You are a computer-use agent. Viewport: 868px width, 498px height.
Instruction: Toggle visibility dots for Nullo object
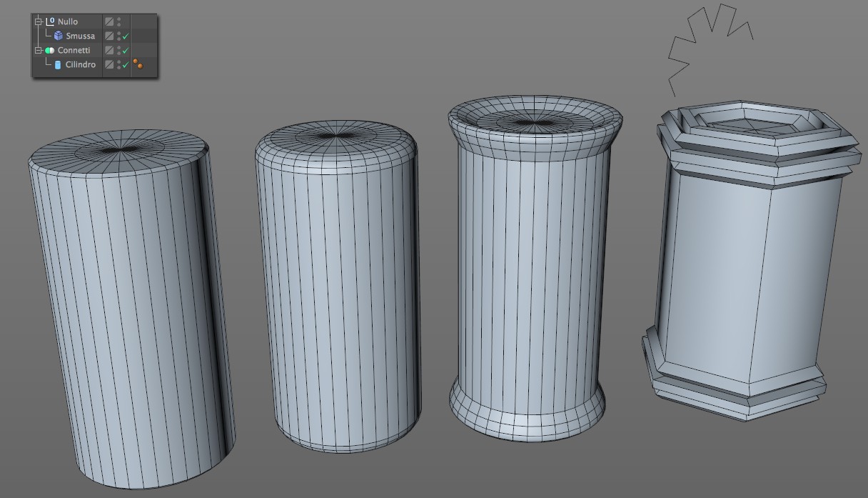click(x=118, y=21)
